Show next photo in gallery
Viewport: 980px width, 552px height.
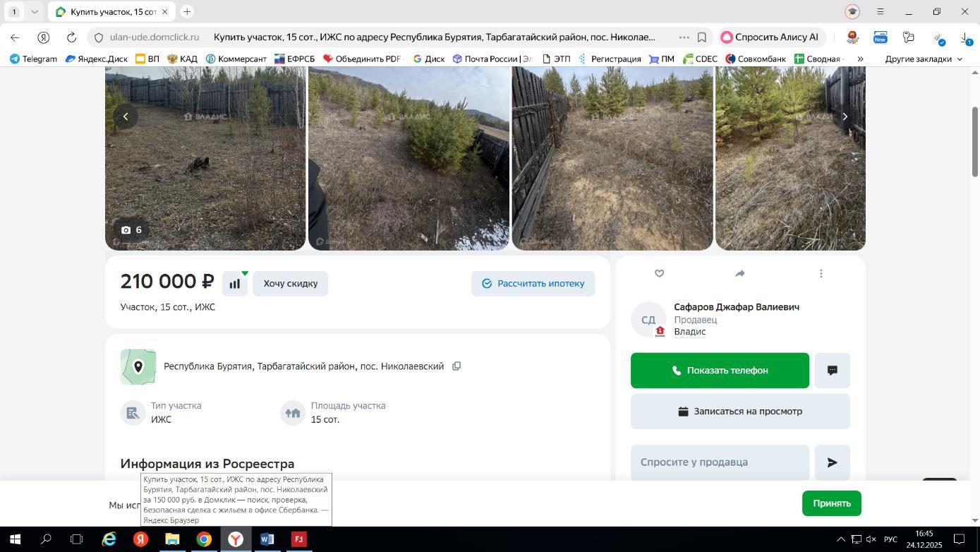[845, 116]
